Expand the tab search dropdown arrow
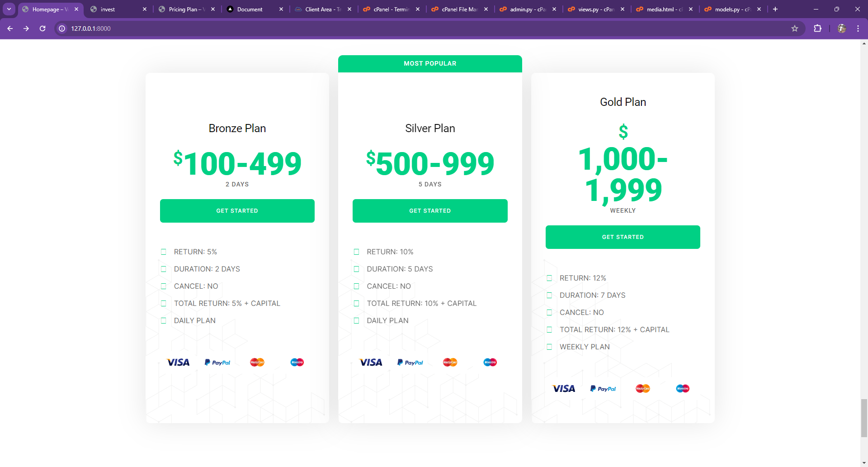 tap(9, 9)
